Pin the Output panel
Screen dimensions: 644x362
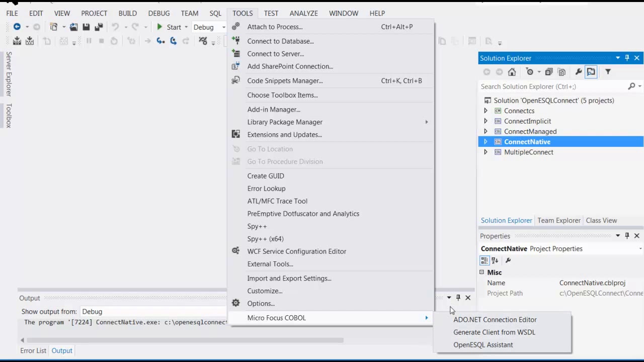point(458,298)
